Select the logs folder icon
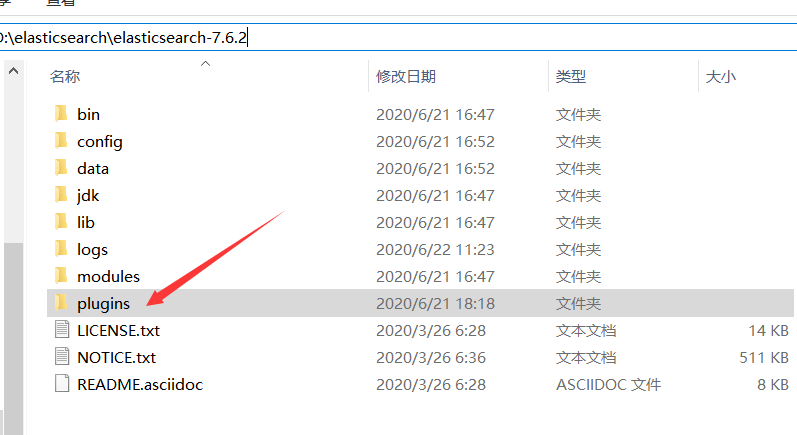This screenshot has height=435, width=797. point(61,248)
